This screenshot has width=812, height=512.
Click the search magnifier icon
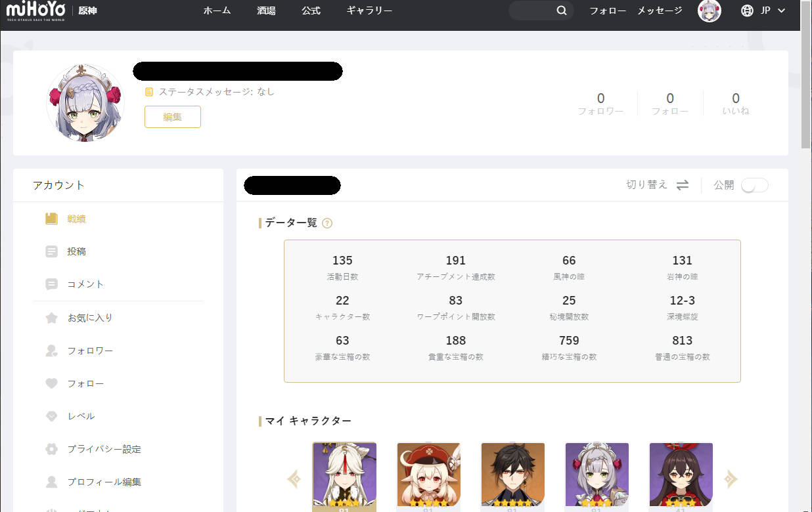[x=561, y=11]
